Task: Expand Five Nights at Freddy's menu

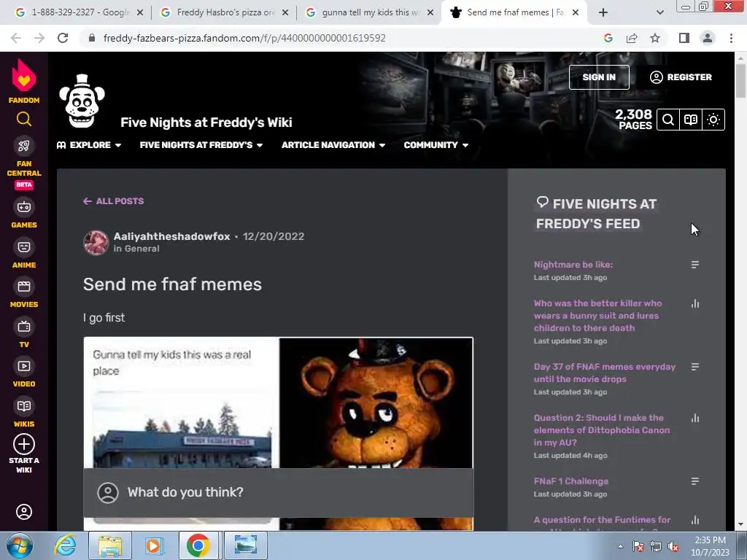Action: (201, 145)
